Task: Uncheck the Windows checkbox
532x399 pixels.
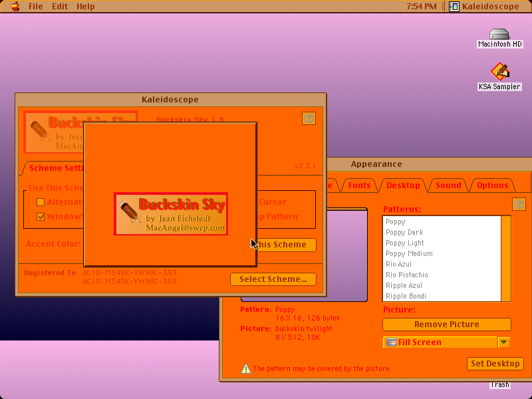Action: click(x=41, y=217)
